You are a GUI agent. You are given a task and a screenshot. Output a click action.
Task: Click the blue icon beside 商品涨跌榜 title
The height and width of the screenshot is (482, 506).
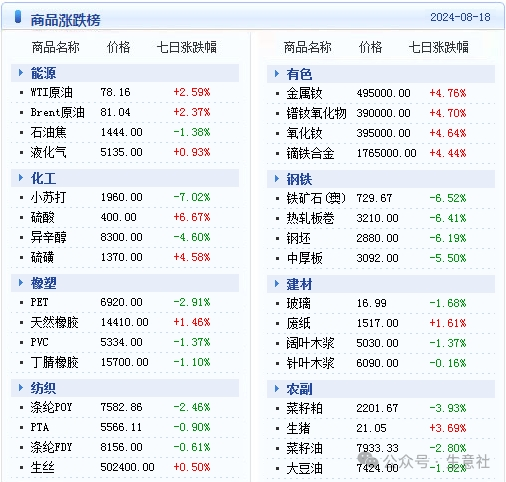[x=18, y=17]
